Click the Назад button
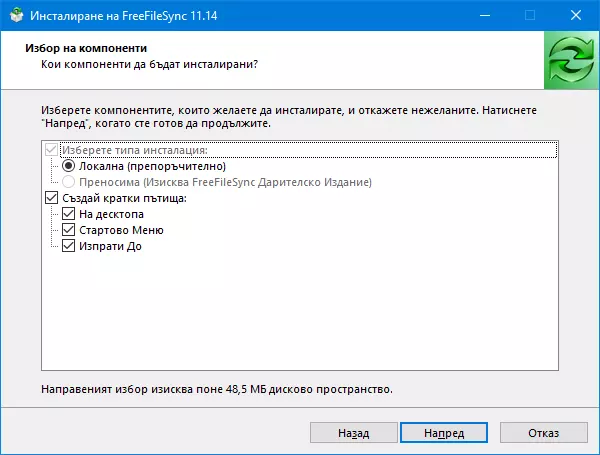Viewport: 600px width, 455px height. click(354, 433)
